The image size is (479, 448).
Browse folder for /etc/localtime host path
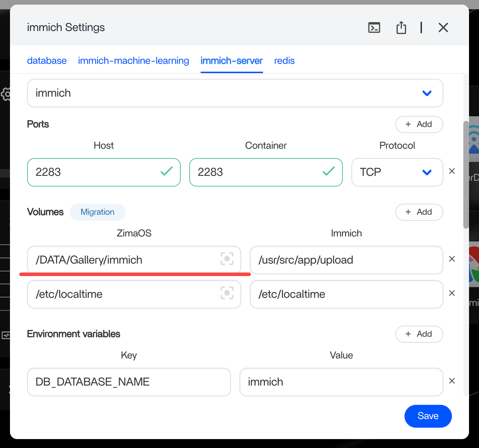[227, 293]
